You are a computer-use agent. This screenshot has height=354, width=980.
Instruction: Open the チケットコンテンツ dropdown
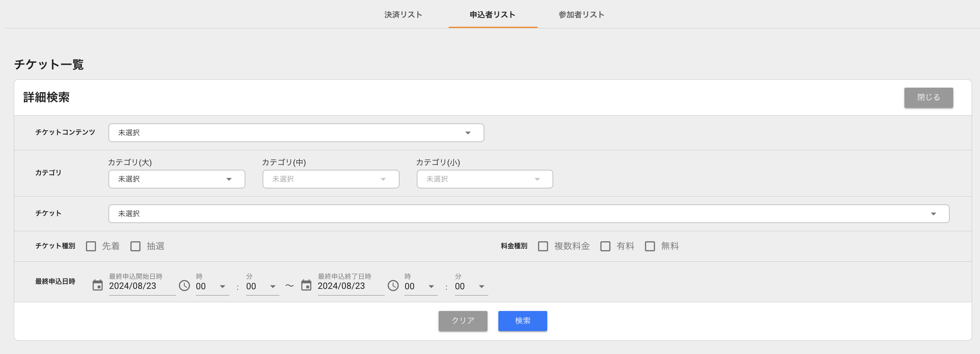pos(296,133)
